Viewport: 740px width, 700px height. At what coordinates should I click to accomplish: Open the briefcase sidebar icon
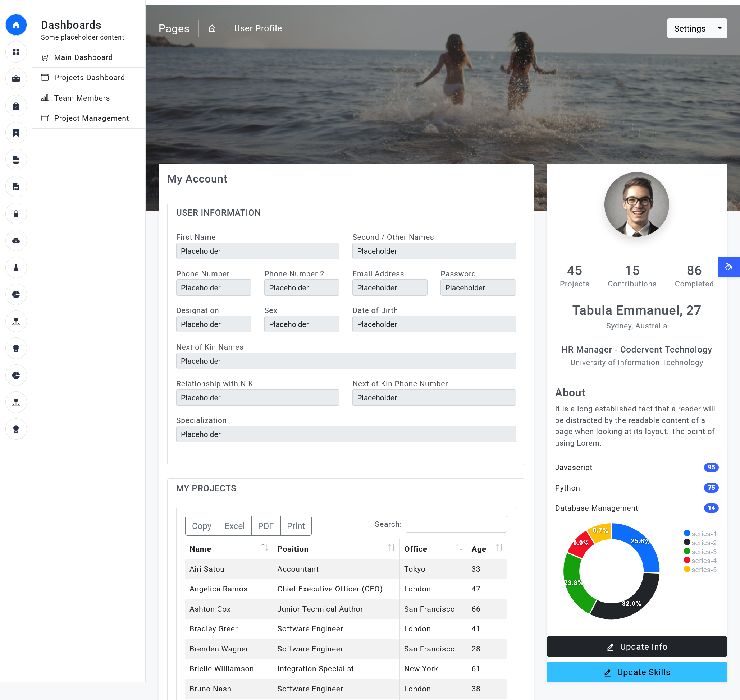16,79
